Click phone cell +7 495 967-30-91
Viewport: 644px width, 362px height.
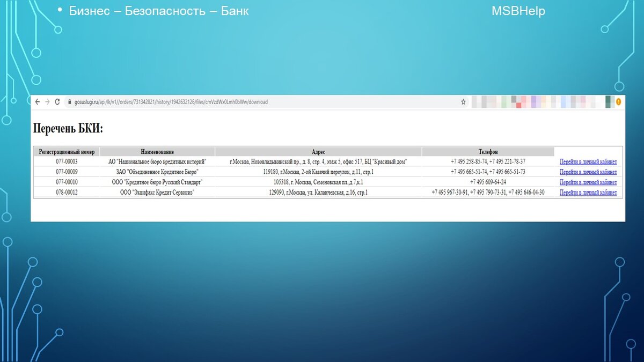[488, 193]
